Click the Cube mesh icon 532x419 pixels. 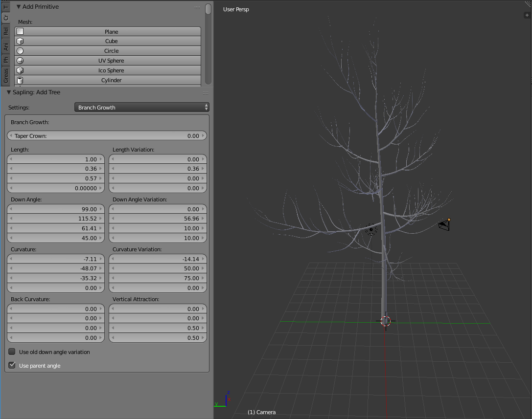(x=21, y=41)
